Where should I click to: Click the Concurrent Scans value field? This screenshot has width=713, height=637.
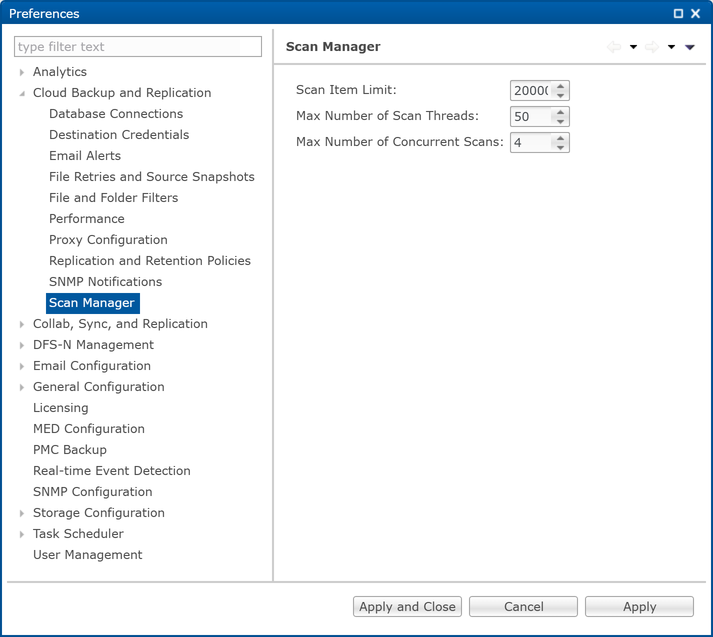[x=531, y=142]
